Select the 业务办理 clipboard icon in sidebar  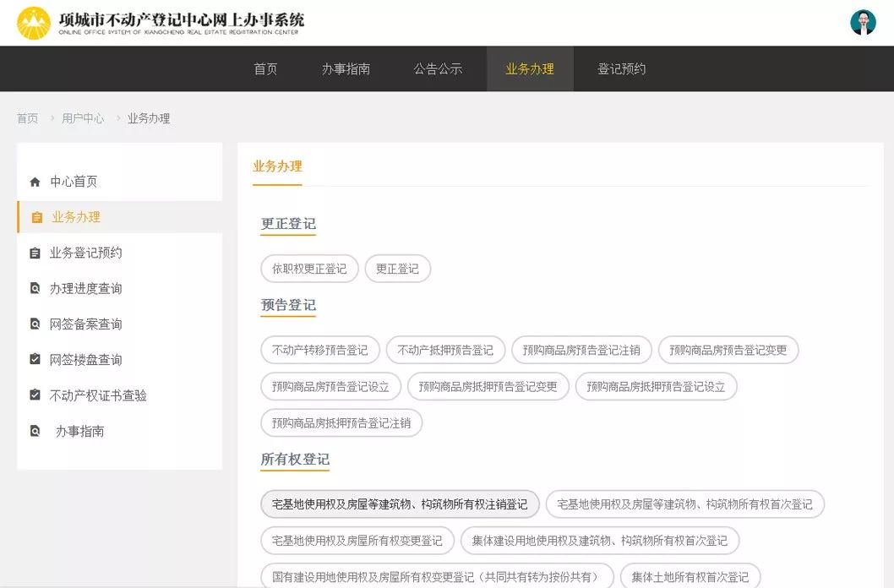point(36,216)
